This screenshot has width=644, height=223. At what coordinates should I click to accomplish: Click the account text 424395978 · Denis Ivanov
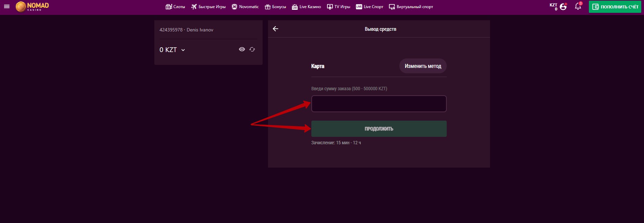coord(186,30)
